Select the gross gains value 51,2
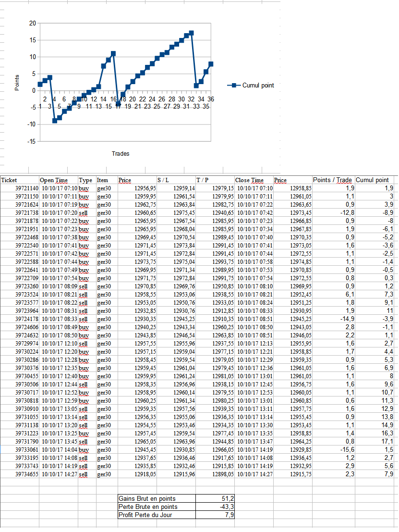Image resolution: width=399 pixels, height=532 pixels. click(x=215, y=499)
